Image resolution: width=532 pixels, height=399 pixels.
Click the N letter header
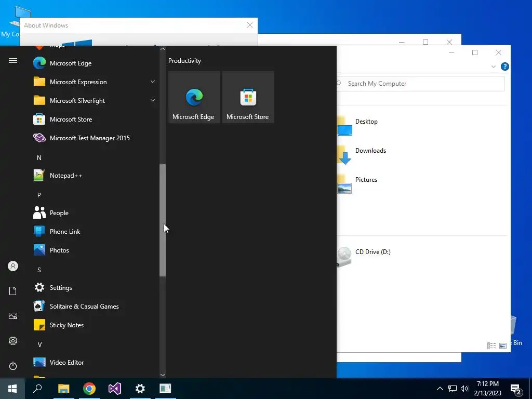(x=39, y=158)
